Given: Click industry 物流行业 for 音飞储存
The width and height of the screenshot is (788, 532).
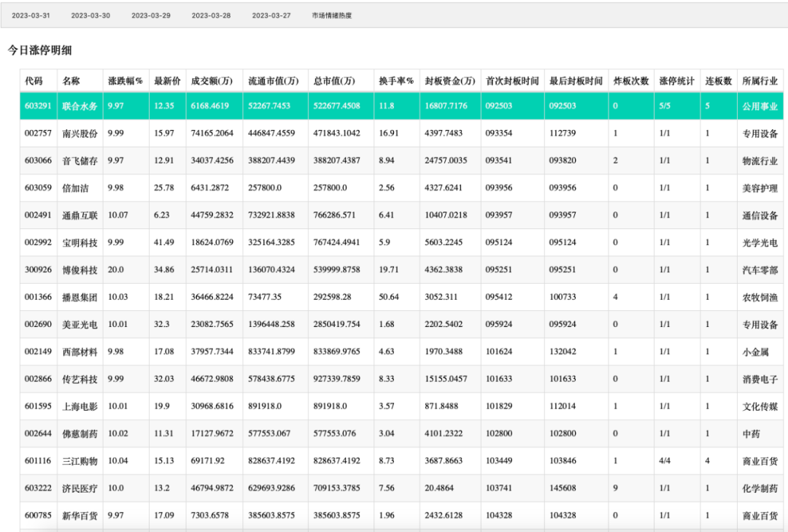Looking at the screenshot, I should (760, 161).
